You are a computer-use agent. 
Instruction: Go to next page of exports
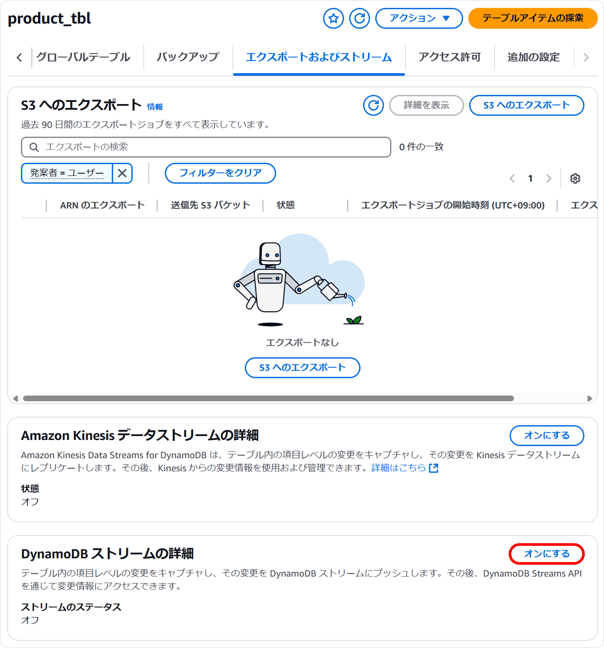pyautogui.click(x=548, y=179)
